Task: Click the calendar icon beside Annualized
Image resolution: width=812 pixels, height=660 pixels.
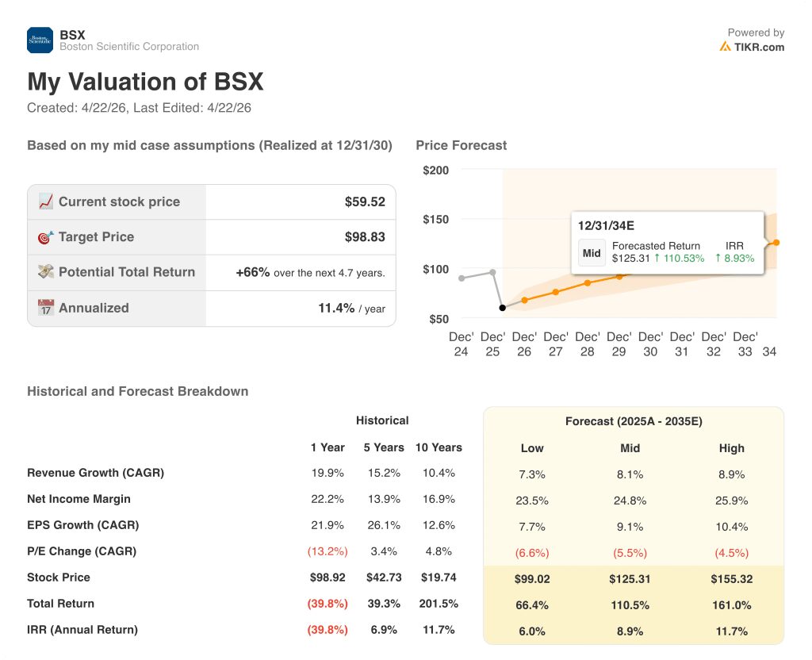Action: (45, 308)
